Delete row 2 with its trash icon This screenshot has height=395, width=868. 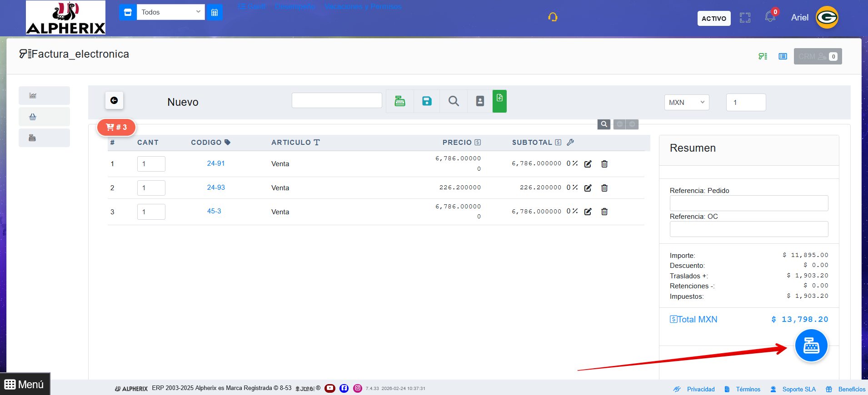pyautogui.click(x=604, y=188)
